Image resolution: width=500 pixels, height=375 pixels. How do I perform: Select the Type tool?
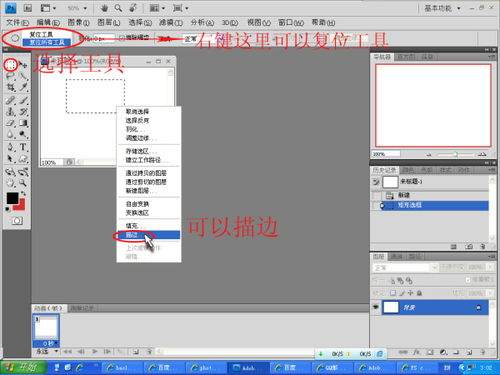(23, 147)
